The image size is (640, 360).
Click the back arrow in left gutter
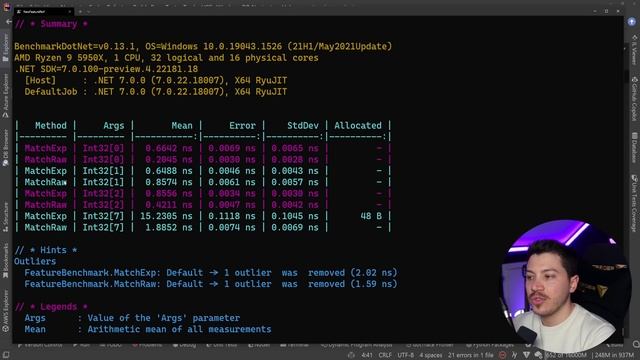[x=9, y=22]
